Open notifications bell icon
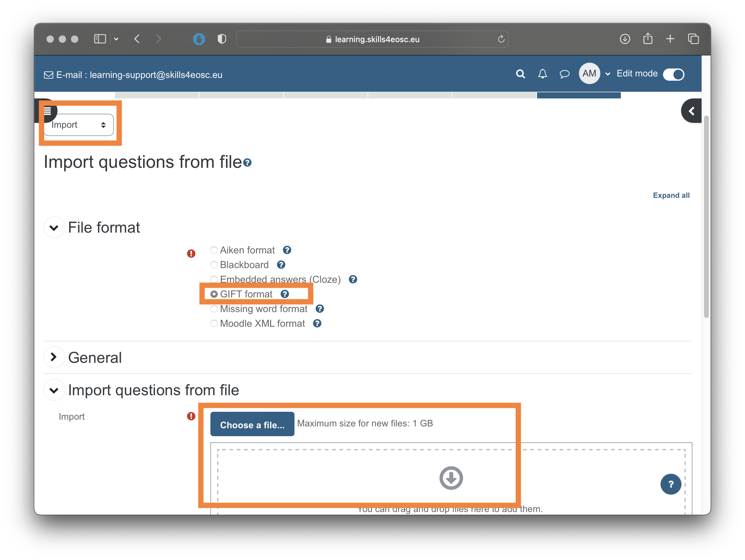Image resolution: width=745 pixels, height=560 pixels. [542, 74]
